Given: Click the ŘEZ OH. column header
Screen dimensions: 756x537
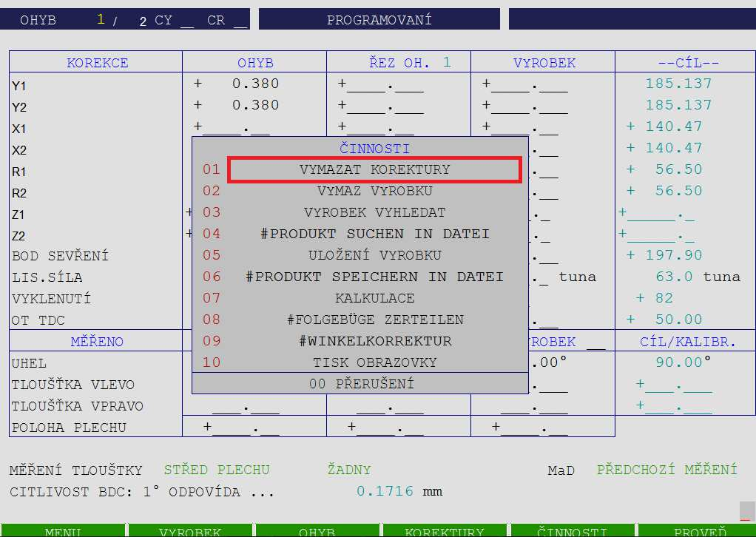Looking at the screenshot, I should point(410,63).
